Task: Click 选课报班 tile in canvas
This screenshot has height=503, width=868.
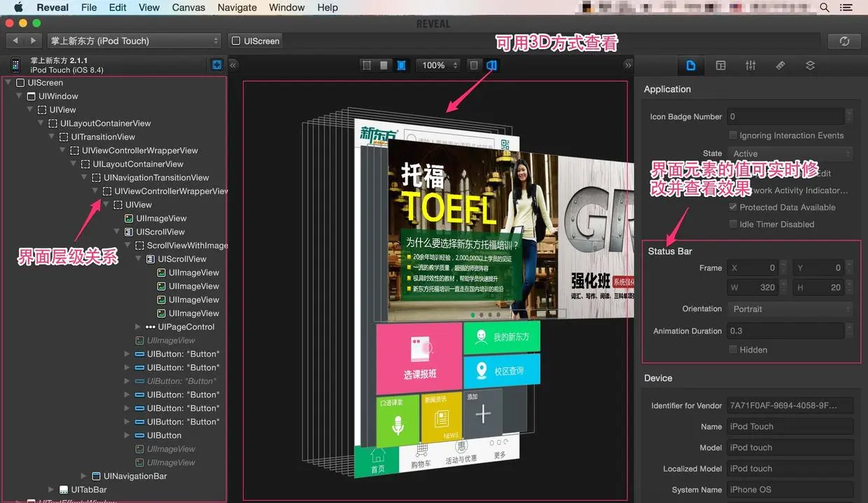Action: pos(419,357)
